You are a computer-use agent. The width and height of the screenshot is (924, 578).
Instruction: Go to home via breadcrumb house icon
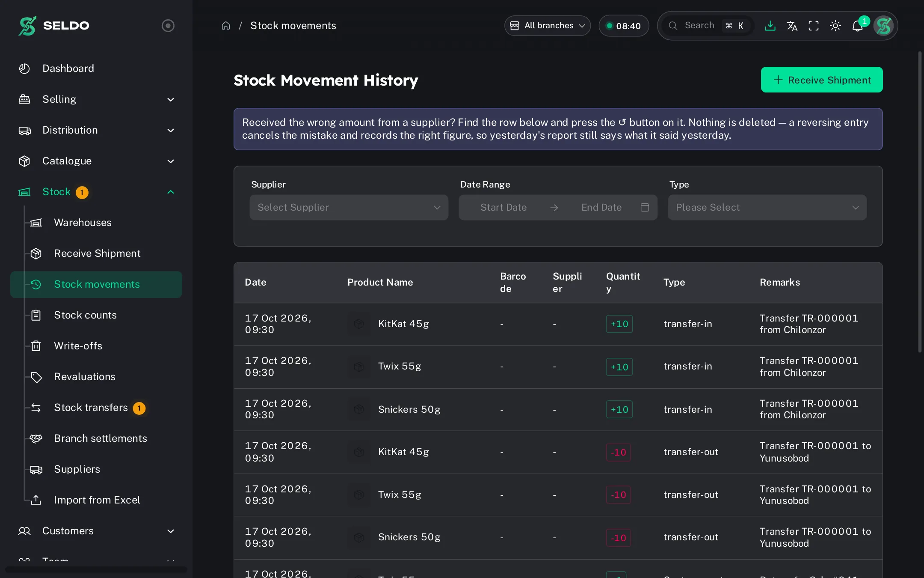pos(226,26)
